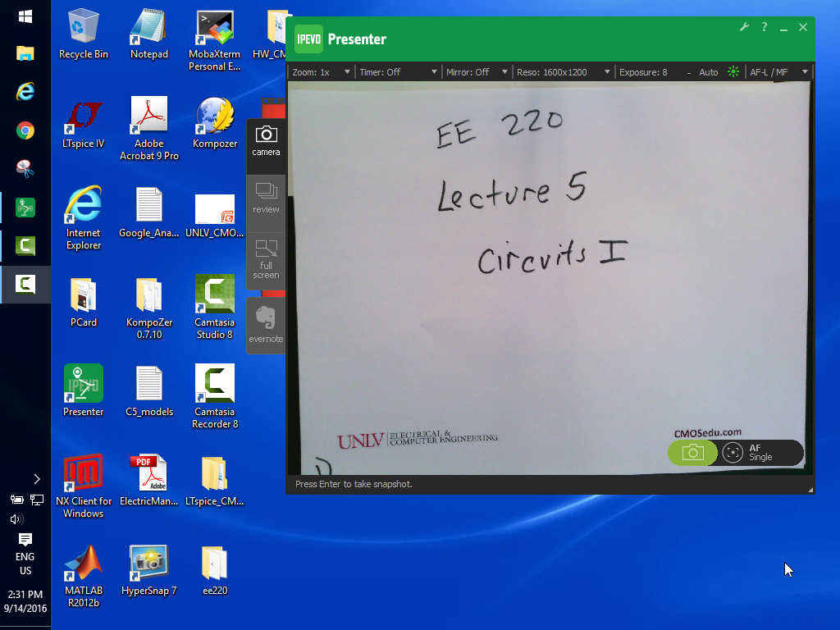Select MATLAB R2012b shortcut

(84, 577)
